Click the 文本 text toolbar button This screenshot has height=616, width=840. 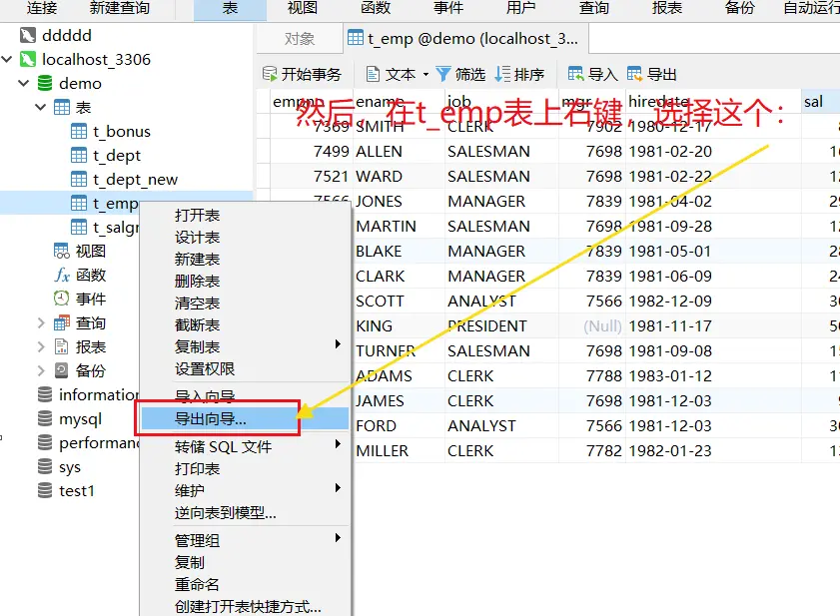(x=391, y=74)
